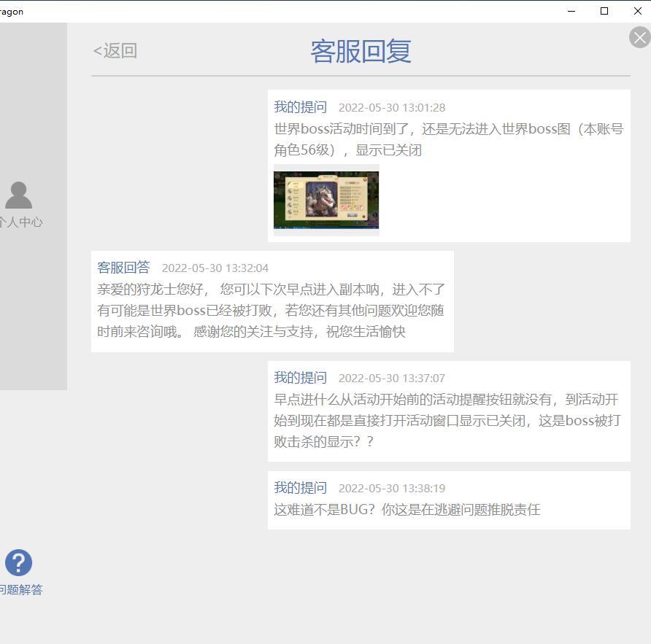Click the 问题解答 sidebar label
The height and width of the screenshot is (644, 651).
[21, 589]
